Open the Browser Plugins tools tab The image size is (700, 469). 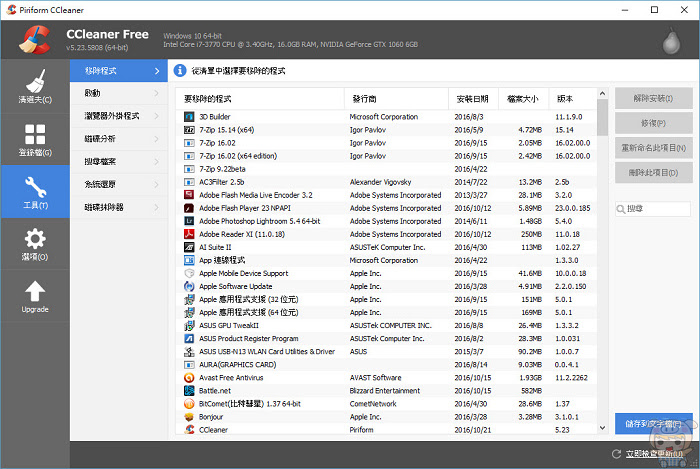click(x=119, y=116)
